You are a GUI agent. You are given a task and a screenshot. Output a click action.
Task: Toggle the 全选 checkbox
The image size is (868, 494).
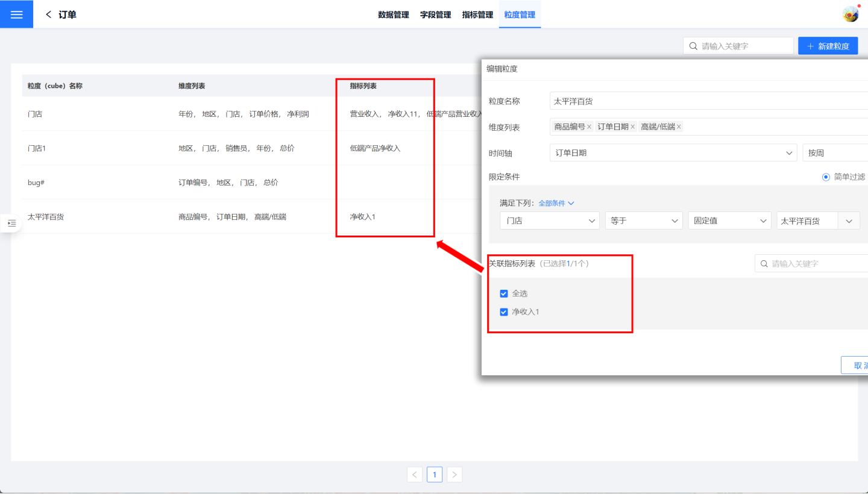click(504, 294)
